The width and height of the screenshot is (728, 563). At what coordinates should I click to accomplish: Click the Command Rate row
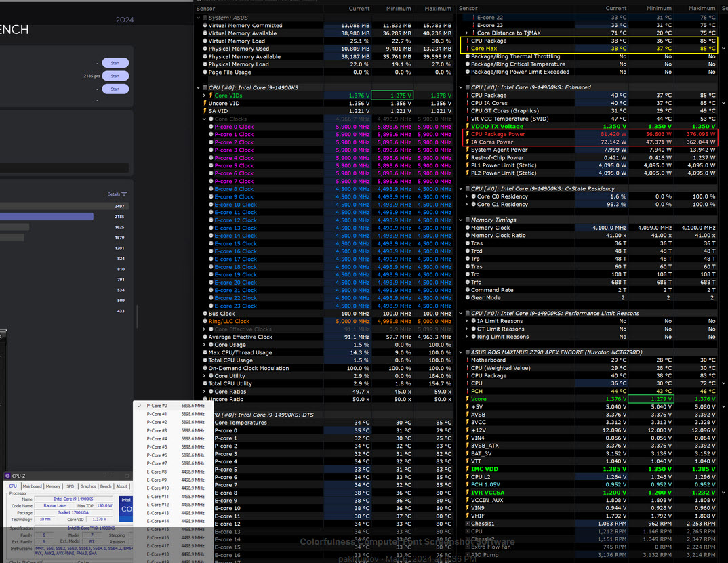pos(590,290)
